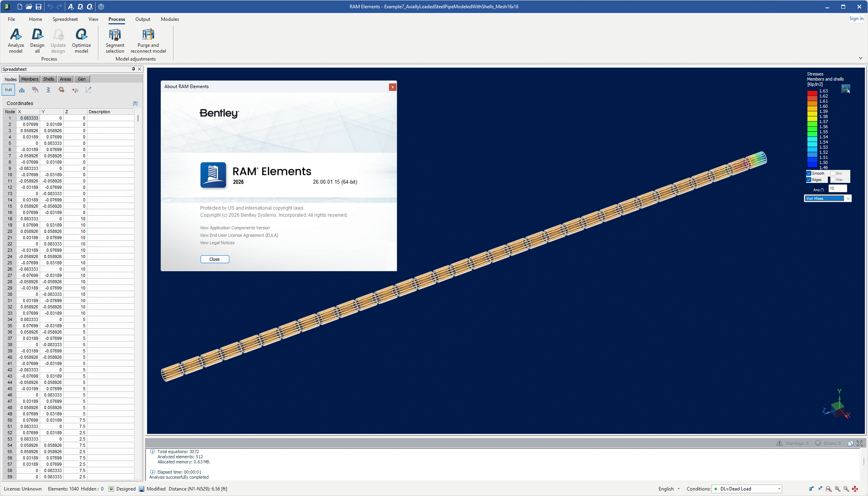Viewport: 868px width, 496px height.
Task: Click the Open folder icon in title bar
Action: click(29, 7)
